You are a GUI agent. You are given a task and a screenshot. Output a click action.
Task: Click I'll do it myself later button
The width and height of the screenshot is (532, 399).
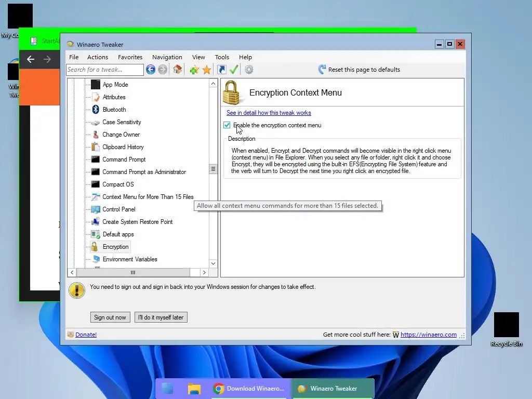(161, 317)
